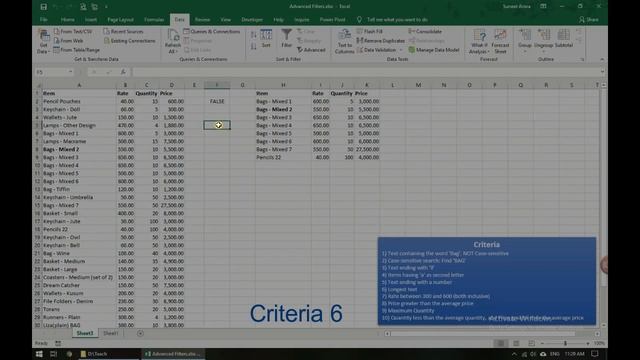Expand the Name Box dropdown
The image size is (640, 360).
click(x=70, y=72)
